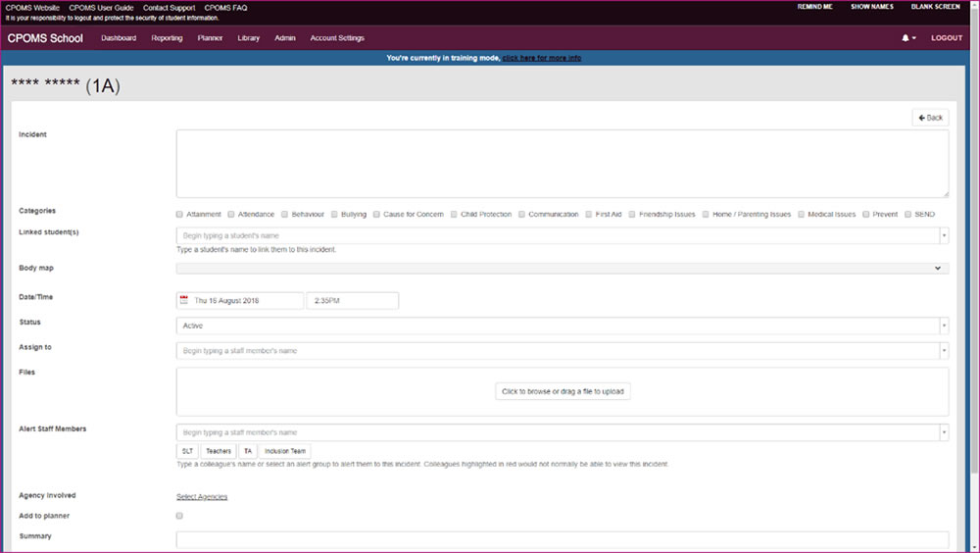Click the Inclusion Team alert group button

pos(285,451)
